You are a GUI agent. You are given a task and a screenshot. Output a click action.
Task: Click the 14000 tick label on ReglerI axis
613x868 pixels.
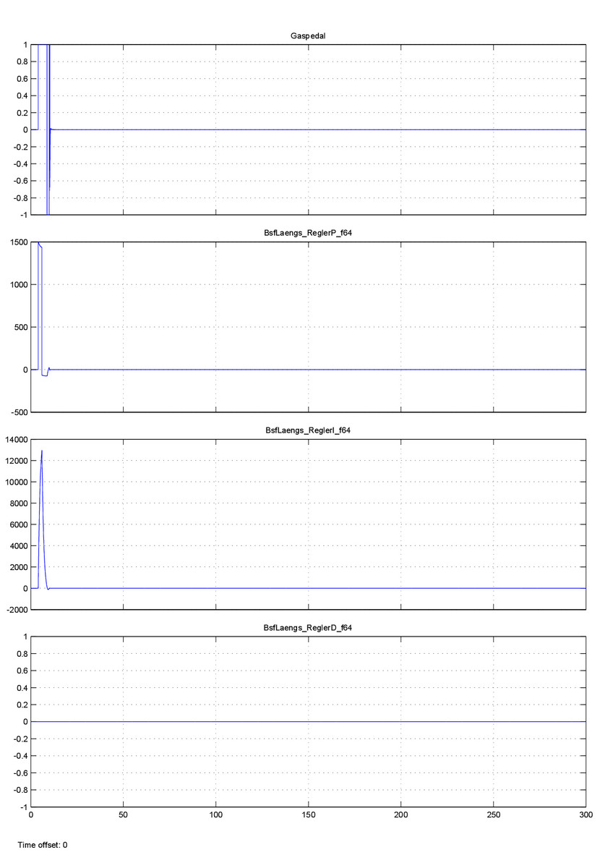[14, 440]
